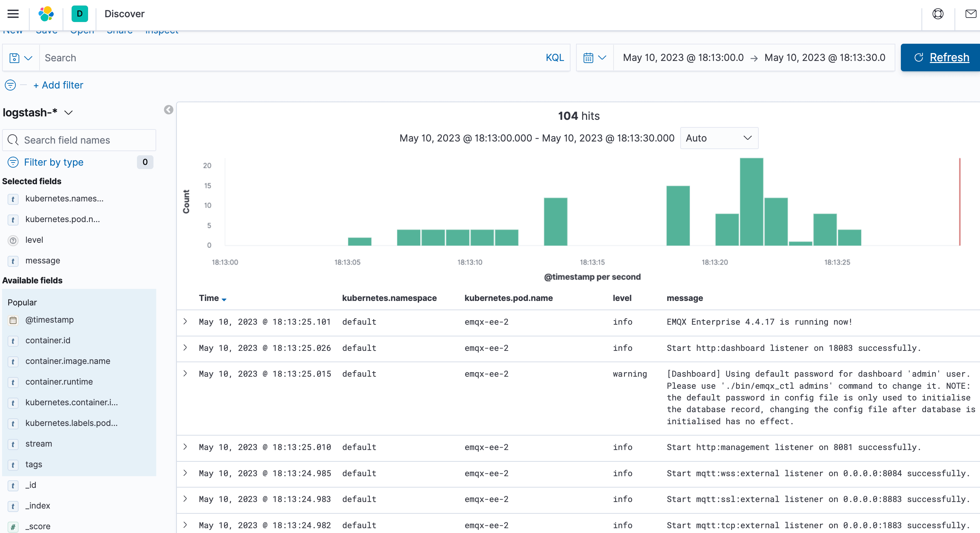Click the mail newsfeed icon
980x533 pixels.
point(970,14)
